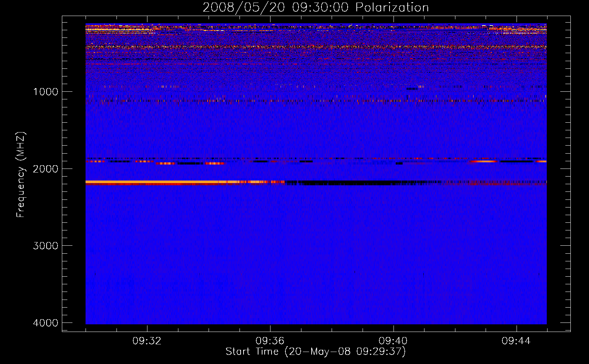Click the 09:32 time tick label
The height and width of the screenshot is (364, 589).
pyautogui.click(x=147, y=341)
